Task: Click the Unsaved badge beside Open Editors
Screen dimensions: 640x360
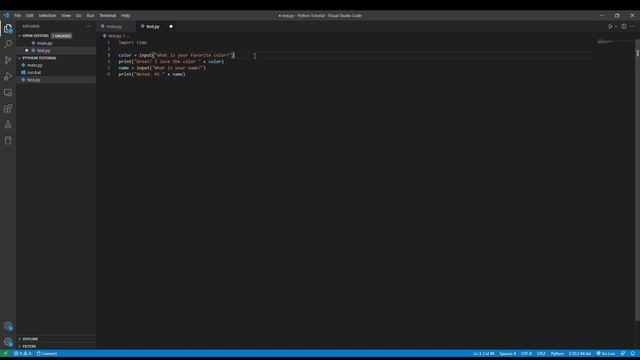Action: point(62,36)
